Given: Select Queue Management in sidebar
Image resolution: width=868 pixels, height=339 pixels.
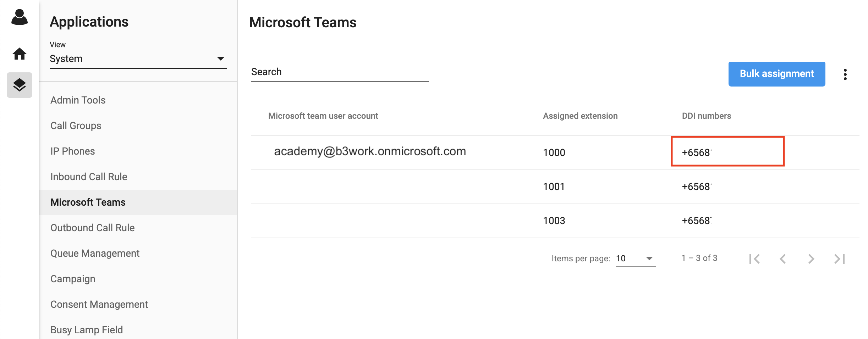Looking at the screenshot, I should (x=95, y=253).
